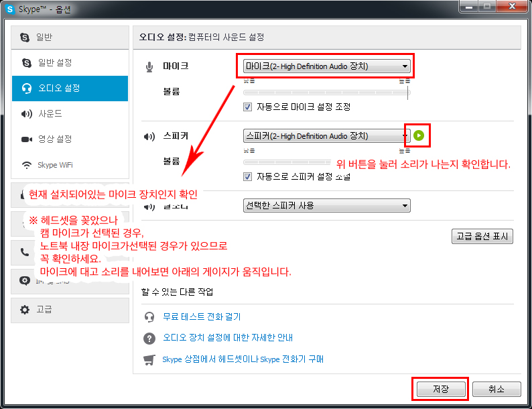Click the phone handset icon in sidebar
532x409 pixels.
(x=25, y=252)
